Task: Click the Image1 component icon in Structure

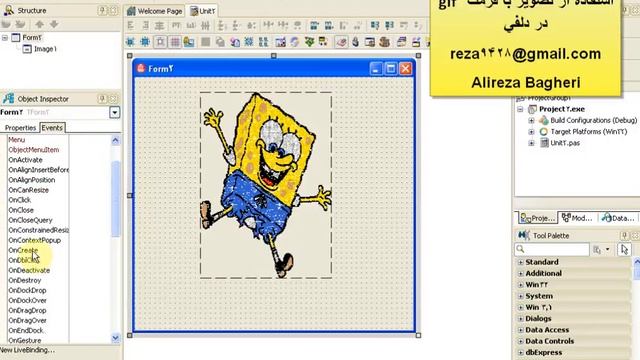Action: [x=27, y=49]
